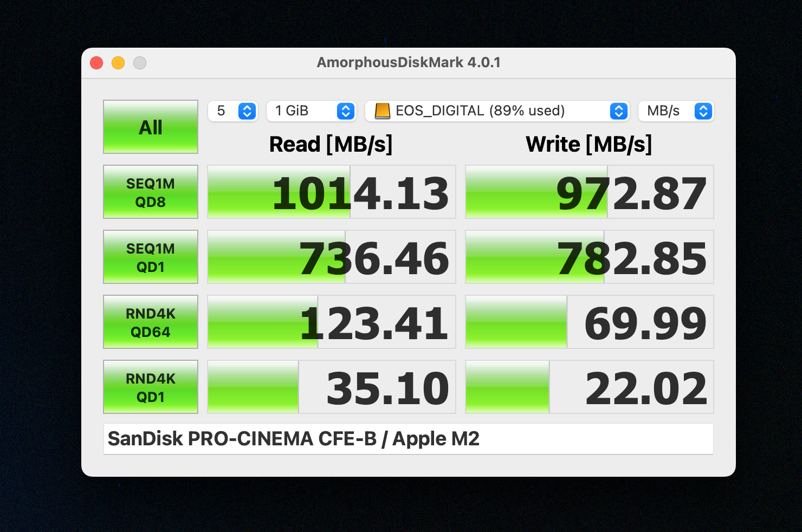
Task: Run the RND4K QD1 benchmark
Action: coord(151,387)
